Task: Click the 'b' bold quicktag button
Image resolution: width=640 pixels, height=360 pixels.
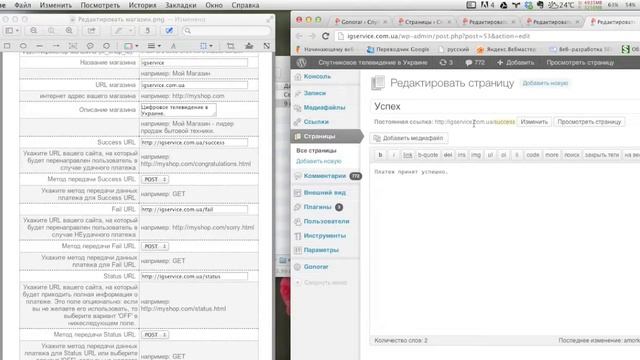Action: tap(380, 155)
